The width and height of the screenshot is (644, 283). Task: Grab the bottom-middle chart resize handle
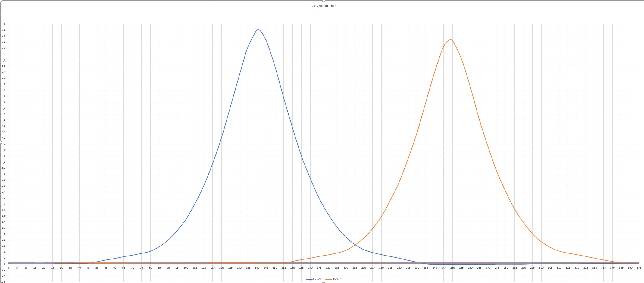pos(324,282)
